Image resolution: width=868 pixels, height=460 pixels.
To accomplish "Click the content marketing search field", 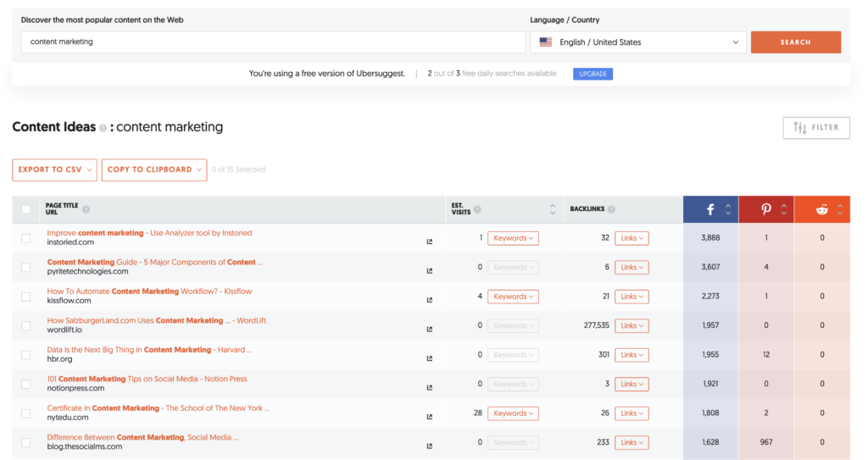I will 274,42.
